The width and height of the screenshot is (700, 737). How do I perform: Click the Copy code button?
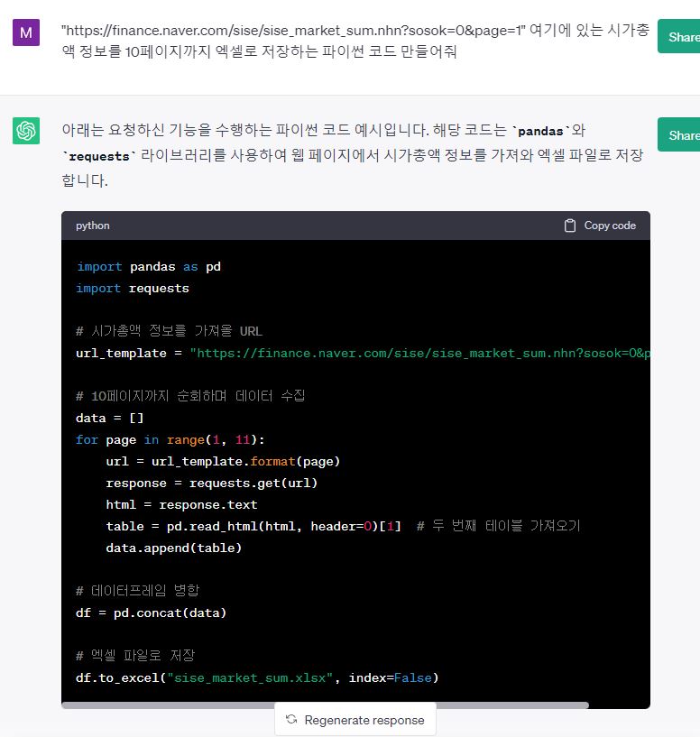[601, 226]
